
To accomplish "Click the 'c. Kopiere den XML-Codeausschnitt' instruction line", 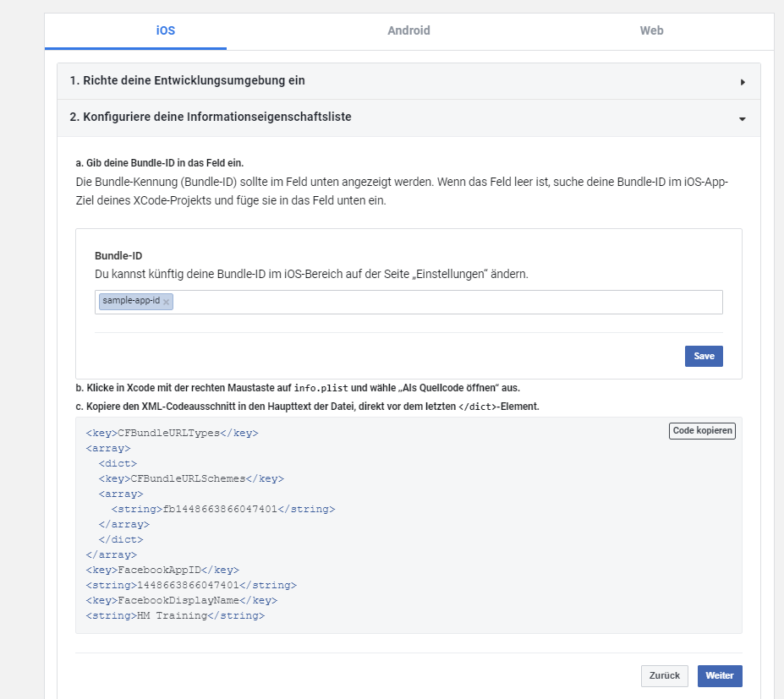I will pos(308,407).
